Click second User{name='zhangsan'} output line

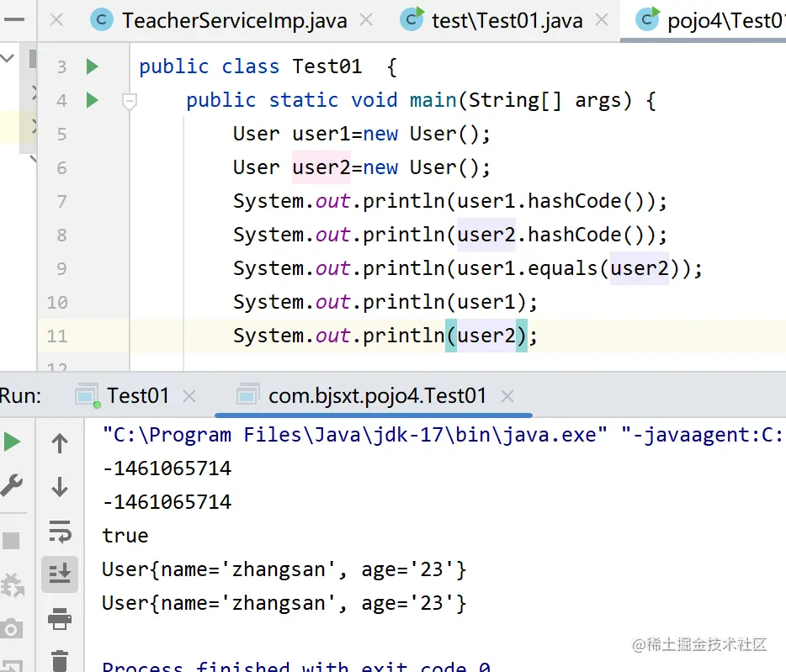(284, 603)
